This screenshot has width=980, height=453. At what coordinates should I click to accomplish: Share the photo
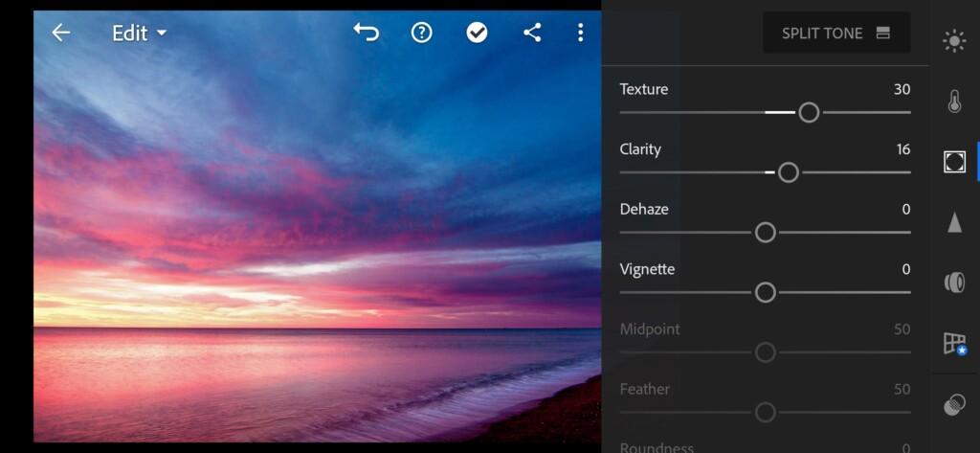click(532, 33)
